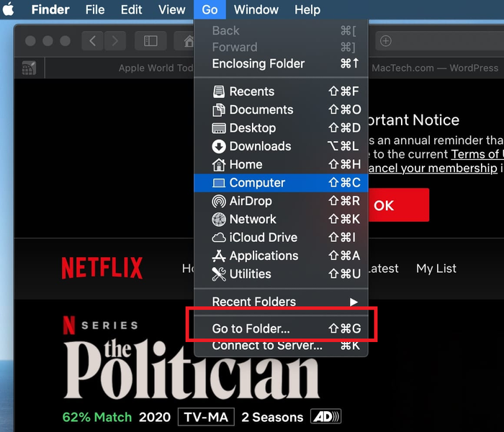Click the 2 Seasons label
The image size is (504, 432).
pos(272,417)
